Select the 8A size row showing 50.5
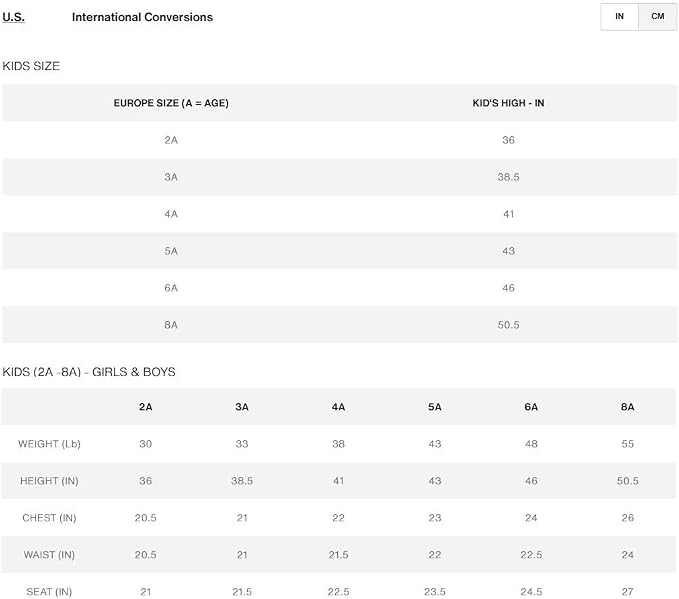 [x=340, y=325]
